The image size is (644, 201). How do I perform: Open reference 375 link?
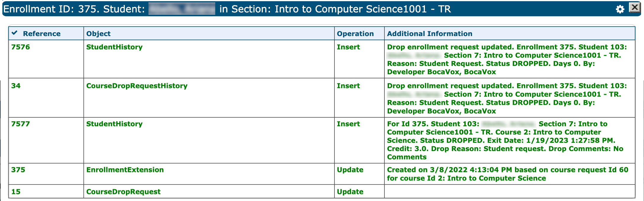click(18, 170)
